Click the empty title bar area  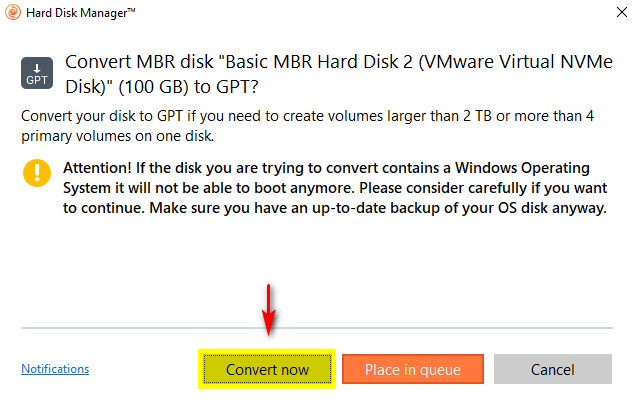pos(350,14)
